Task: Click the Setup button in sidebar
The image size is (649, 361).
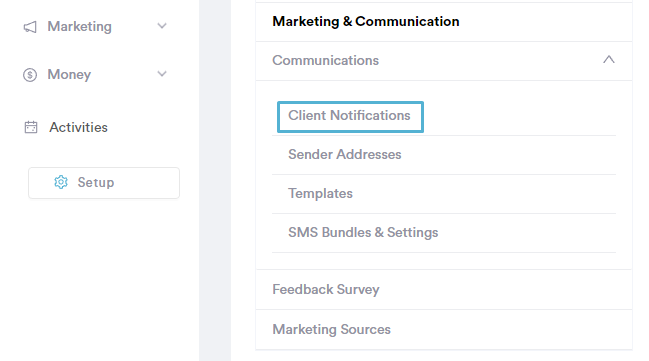Action: [104, 183]
